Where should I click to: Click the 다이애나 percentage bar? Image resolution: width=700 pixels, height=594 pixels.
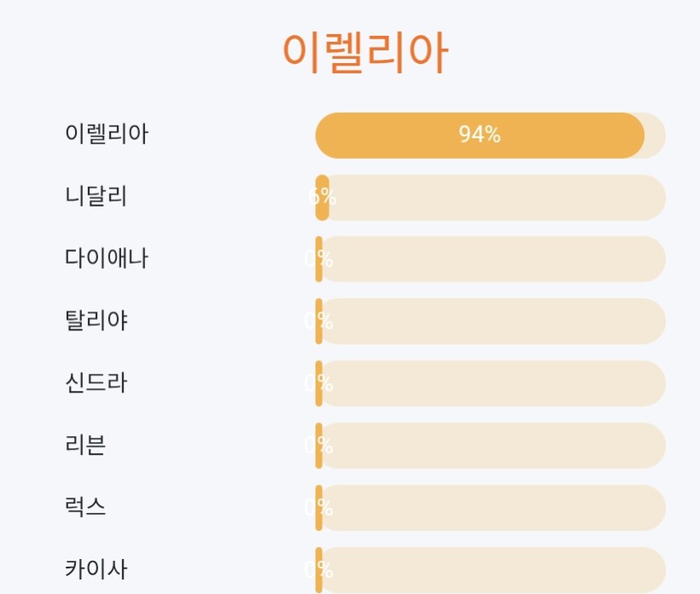coord(491,259)
